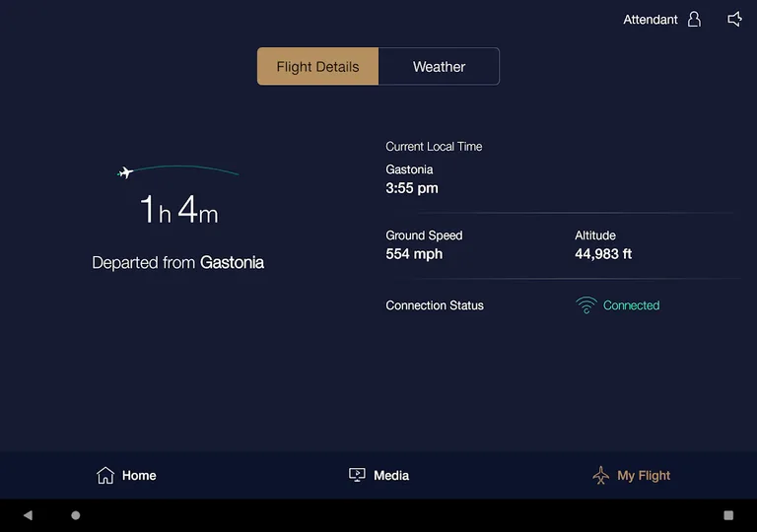Tap the Android back triangle button
Image resolution: width=757 pixels, height=532 pixels.
click(28, 515)
